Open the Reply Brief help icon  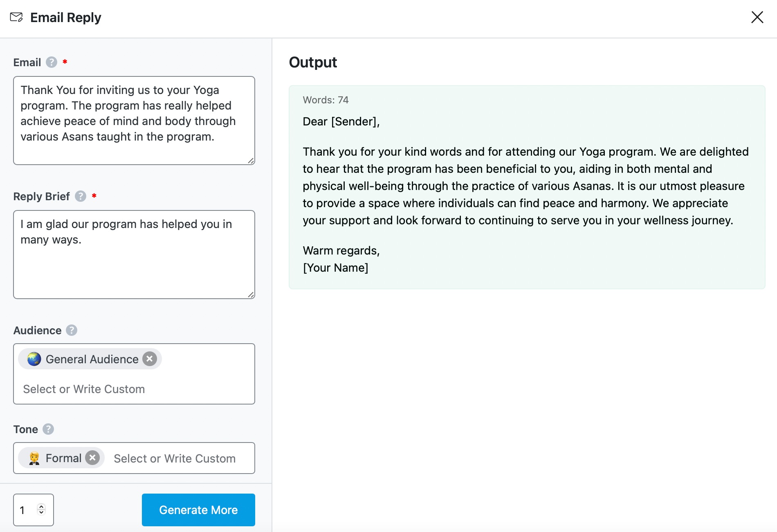[x=81, y=196]
